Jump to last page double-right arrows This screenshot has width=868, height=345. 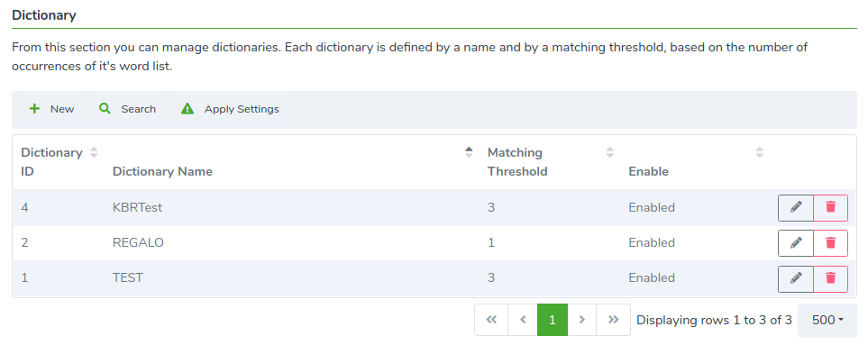(x=613, y=320)
